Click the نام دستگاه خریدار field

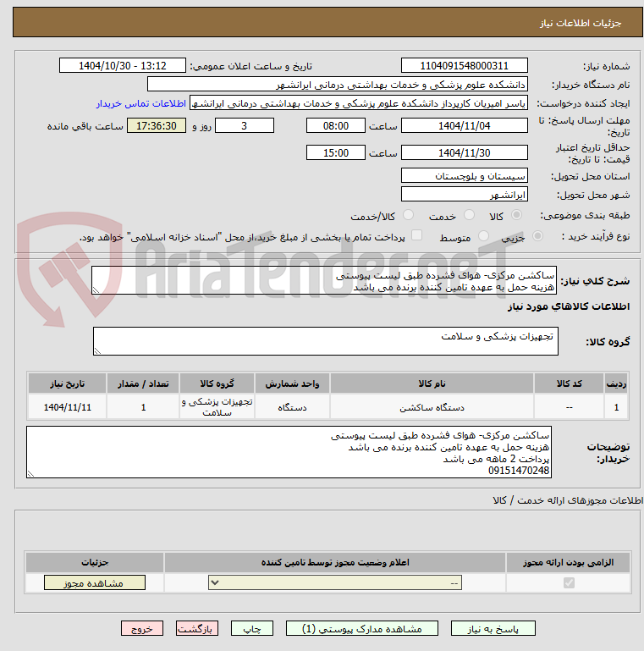[338, 85]
